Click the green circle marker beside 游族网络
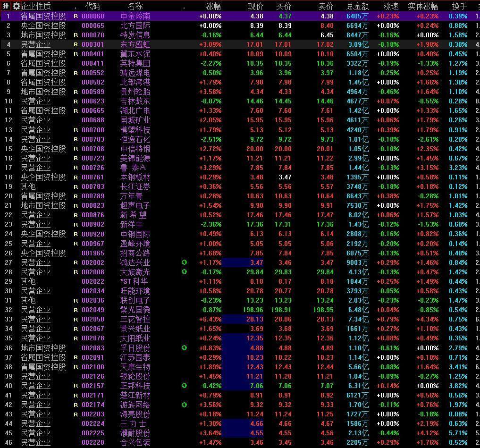 184,405
